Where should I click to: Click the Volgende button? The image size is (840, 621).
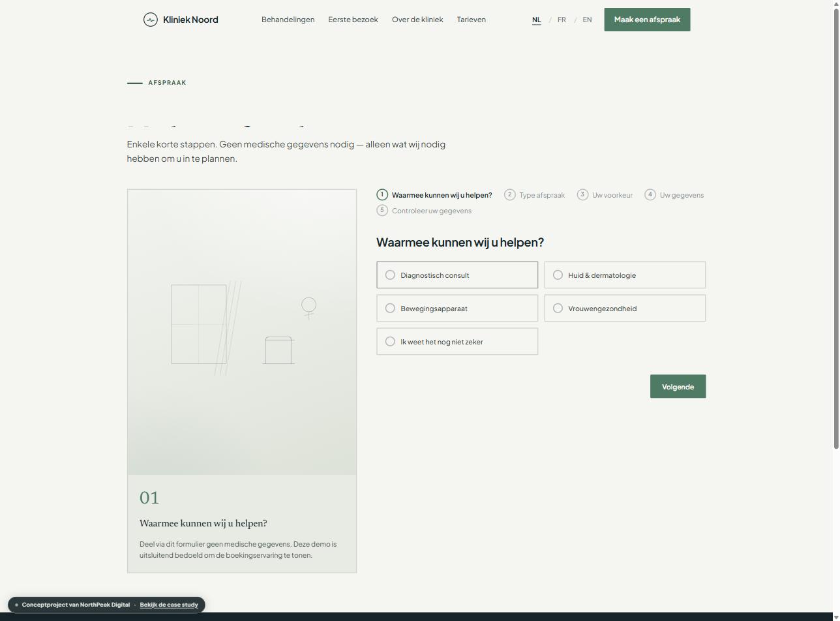click(x=678, y=387)
